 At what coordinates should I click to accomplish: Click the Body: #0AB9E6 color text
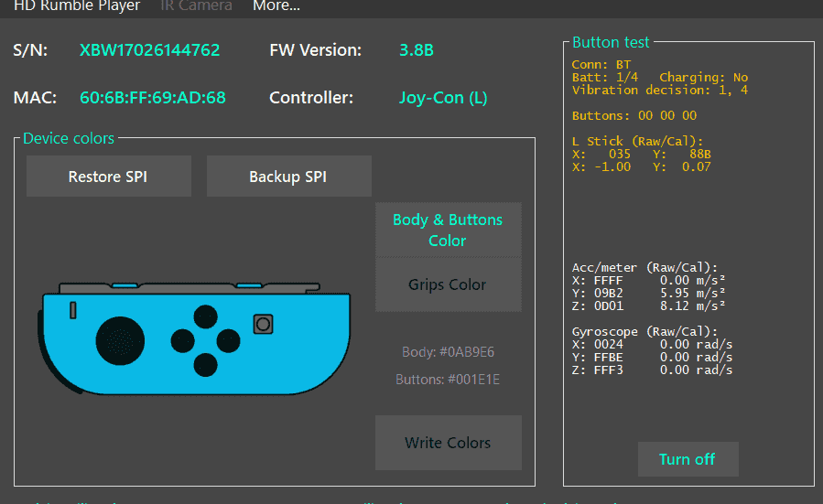click(x=448, y=352)
